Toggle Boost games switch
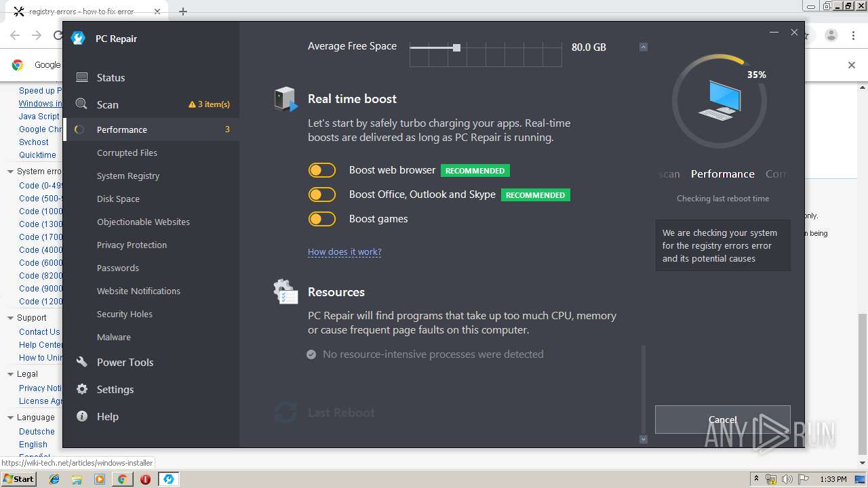 coord(321,219)
